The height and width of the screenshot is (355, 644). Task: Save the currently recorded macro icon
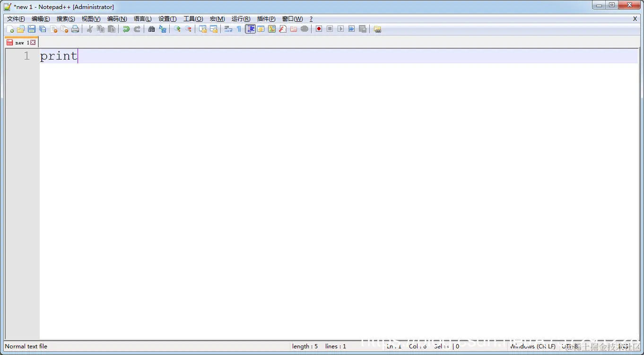[x=363, y=29]
